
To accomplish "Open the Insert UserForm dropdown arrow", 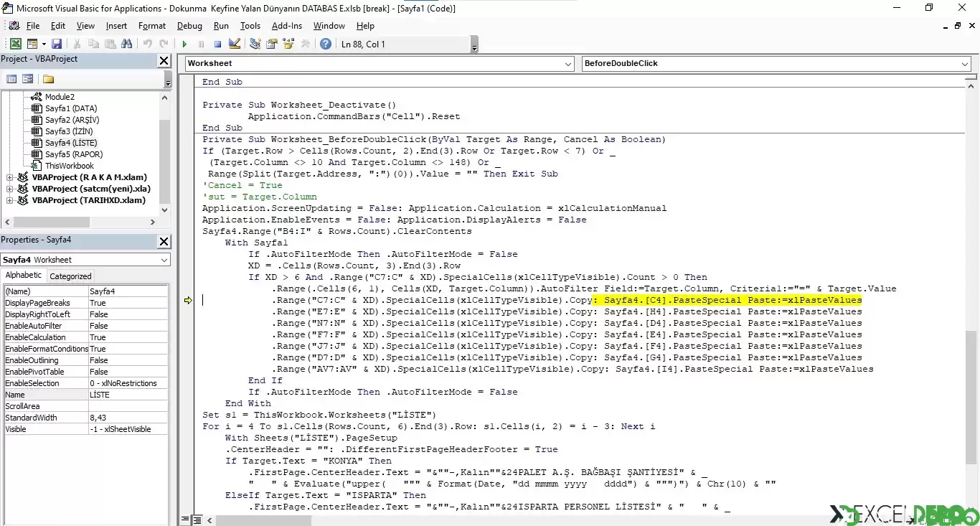I will tap(43, 44).
